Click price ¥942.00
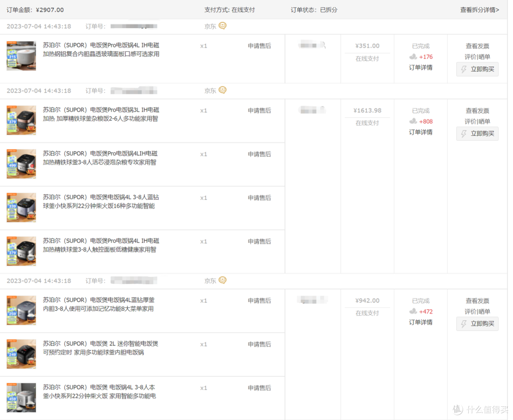This screenshot has width=513, height=420. 367,301
